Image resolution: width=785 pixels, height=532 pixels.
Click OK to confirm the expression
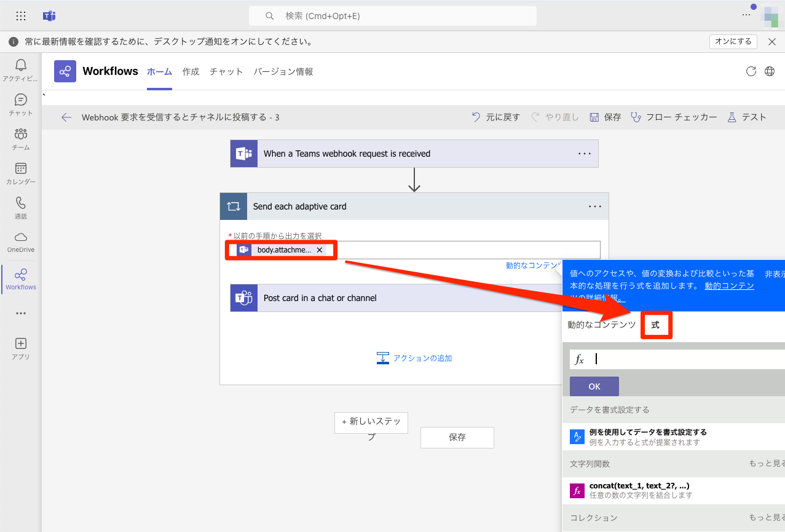[x=594, y=386]
